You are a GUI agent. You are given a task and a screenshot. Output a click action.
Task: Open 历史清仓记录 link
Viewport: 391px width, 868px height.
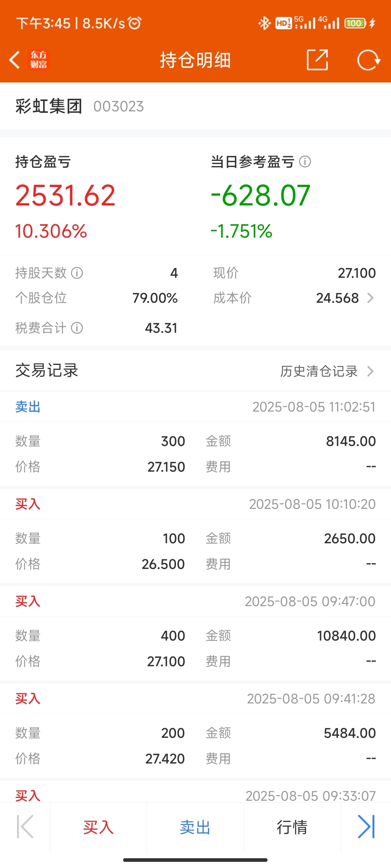point(319,371)
